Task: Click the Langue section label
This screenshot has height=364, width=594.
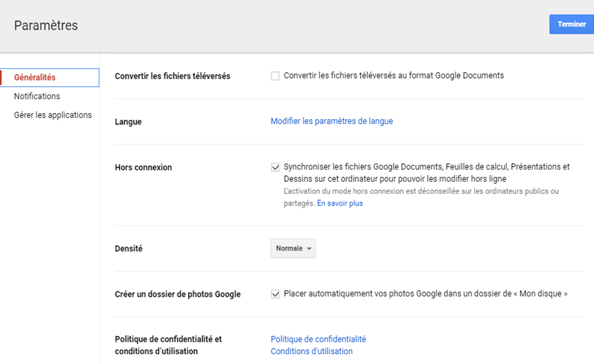Action: 128,122
